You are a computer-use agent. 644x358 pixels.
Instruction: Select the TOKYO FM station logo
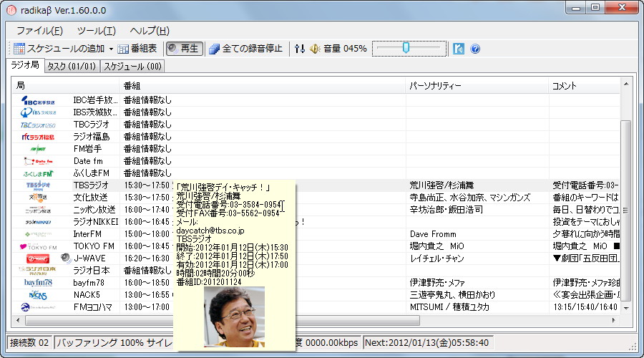pyautogui.click(x=38, y=246)
